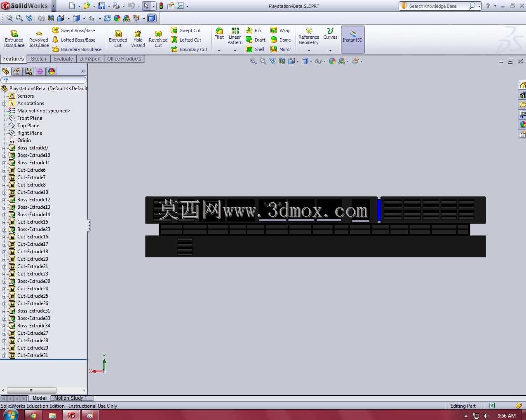Expand the Annotations tree node

(x=5, y=103)
